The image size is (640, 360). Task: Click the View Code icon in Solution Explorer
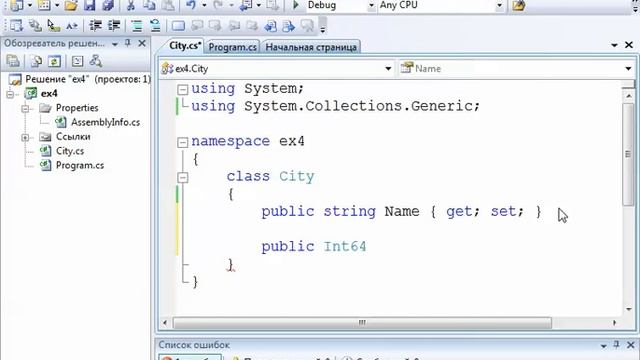pyautogui.click(x=77, y=61)
